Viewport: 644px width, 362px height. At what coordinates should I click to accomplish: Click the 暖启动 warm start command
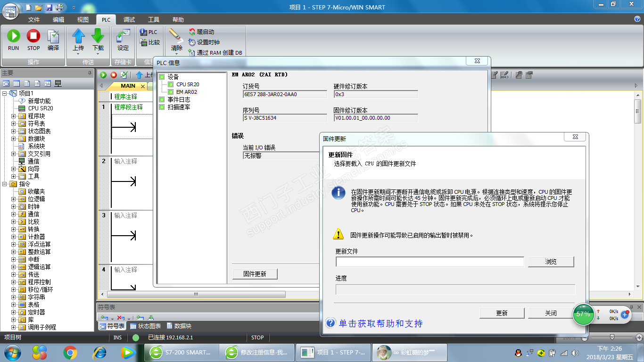click(x=201, y=32)
